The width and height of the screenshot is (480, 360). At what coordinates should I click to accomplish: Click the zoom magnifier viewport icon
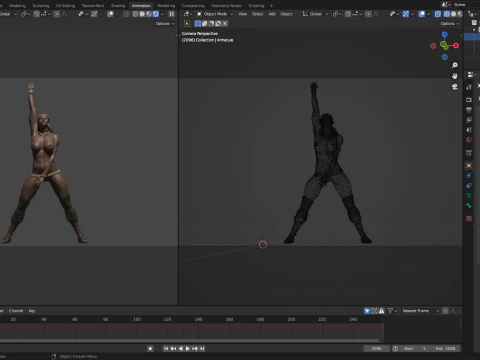[455, 65]
